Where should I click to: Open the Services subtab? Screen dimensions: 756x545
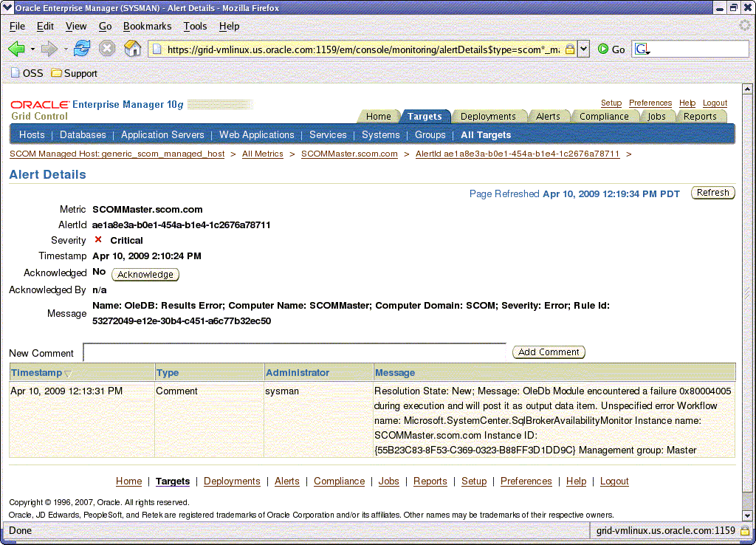(328, 134)
